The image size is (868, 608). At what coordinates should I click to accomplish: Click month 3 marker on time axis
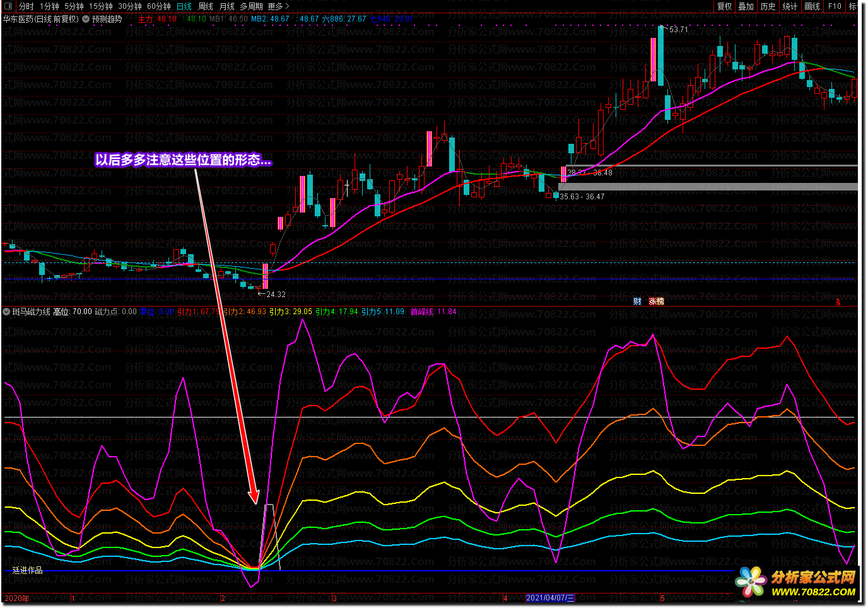334,598
